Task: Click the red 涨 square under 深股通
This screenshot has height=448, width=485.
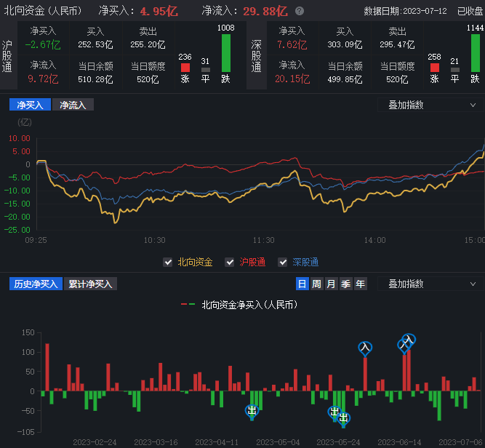Action: coord(435,68)
